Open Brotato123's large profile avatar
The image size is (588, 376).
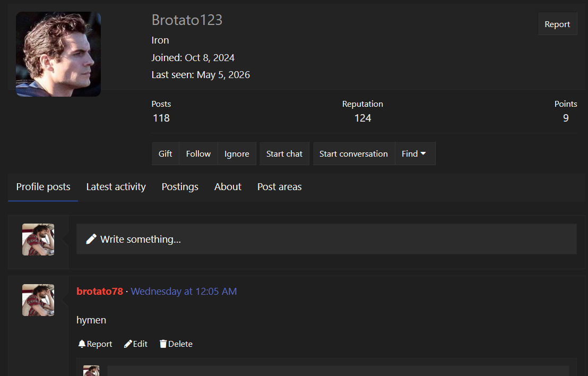(x=58, y=54)
